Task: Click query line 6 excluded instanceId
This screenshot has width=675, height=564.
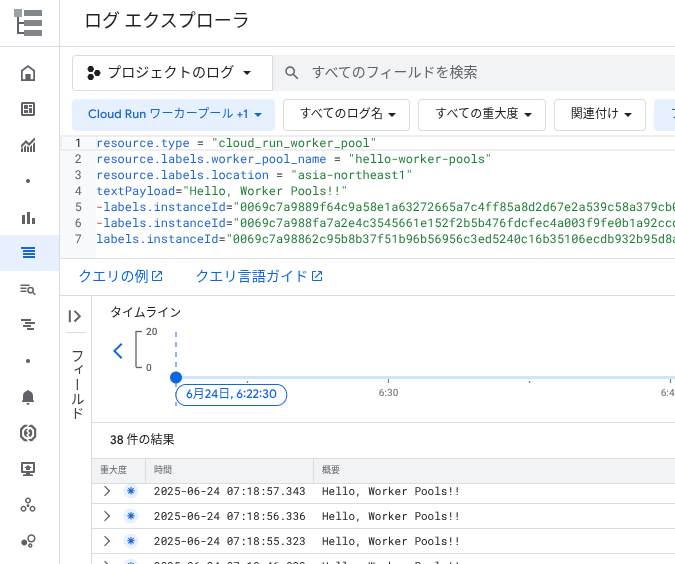Action: pyautogui.click(x=385, y=223)
